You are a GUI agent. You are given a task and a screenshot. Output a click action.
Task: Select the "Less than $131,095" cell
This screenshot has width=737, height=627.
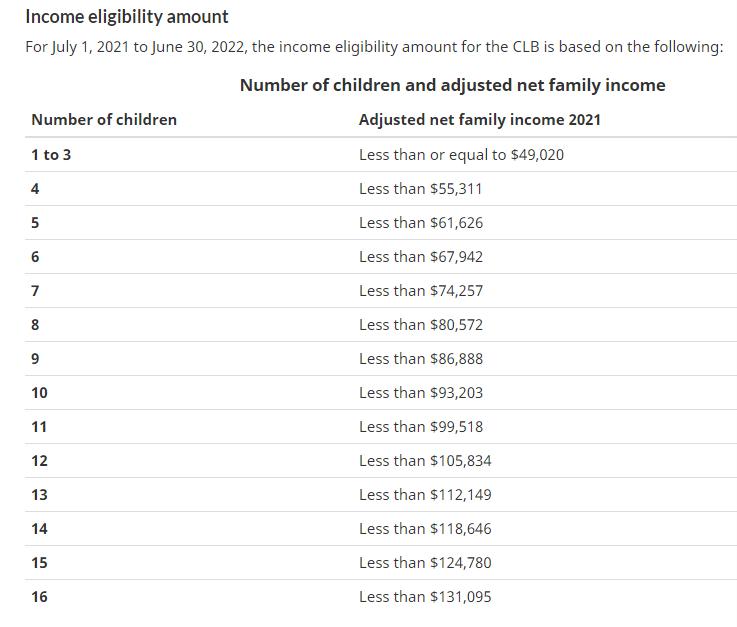(425, 597)
